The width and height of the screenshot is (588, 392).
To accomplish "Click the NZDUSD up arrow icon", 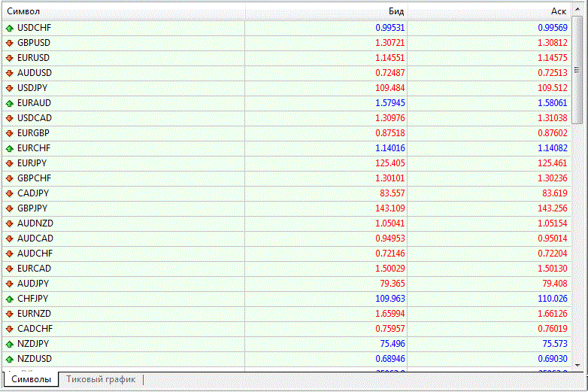I will click(x=9, y=359).
